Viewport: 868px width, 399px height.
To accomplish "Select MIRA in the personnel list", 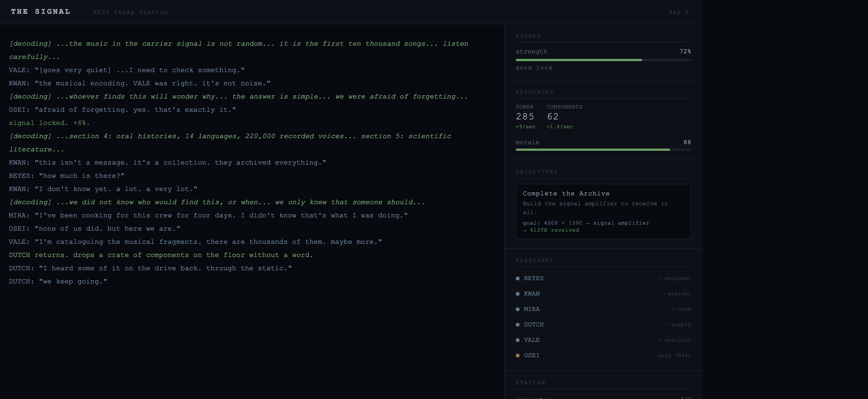I will tap(603, 309).
